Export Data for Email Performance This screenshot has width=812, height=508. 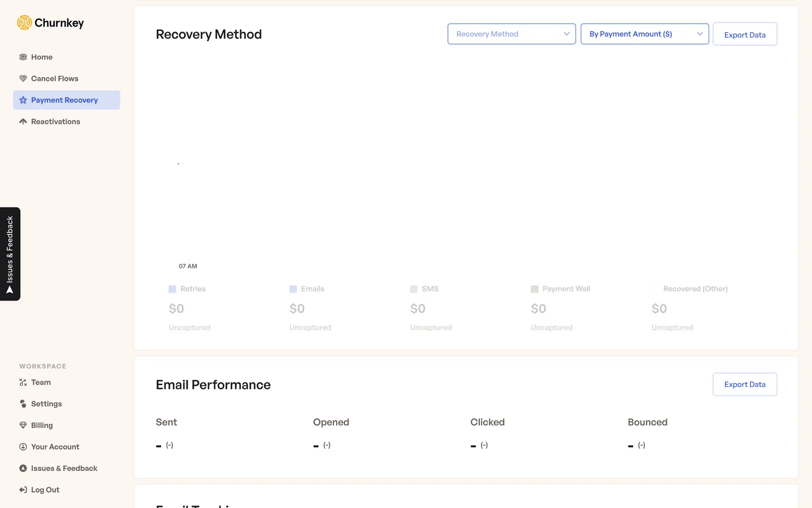click(744, 384)
